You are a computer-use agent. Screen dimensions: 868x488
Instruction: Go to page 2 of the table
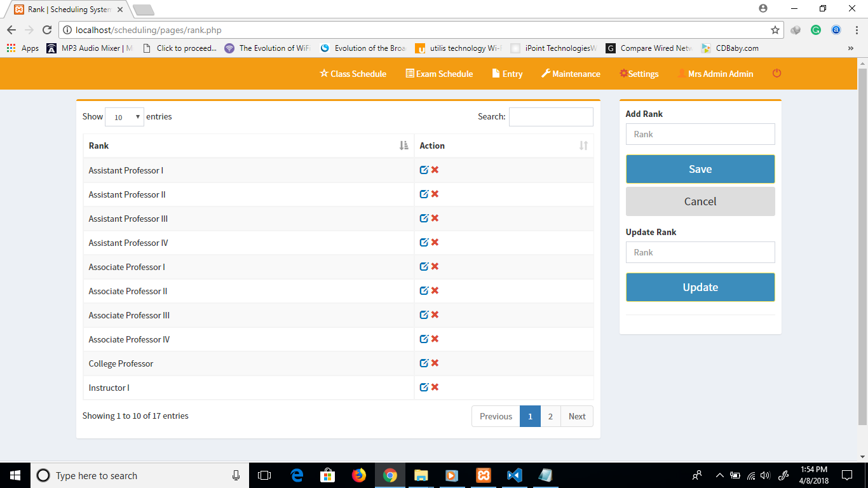pos(550,416)
